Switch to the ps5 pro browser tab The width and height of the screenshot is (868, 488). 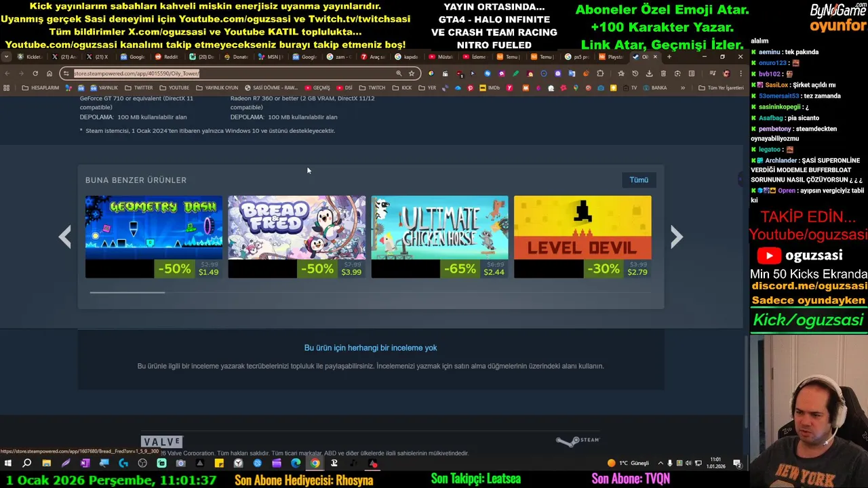[578, 57]
